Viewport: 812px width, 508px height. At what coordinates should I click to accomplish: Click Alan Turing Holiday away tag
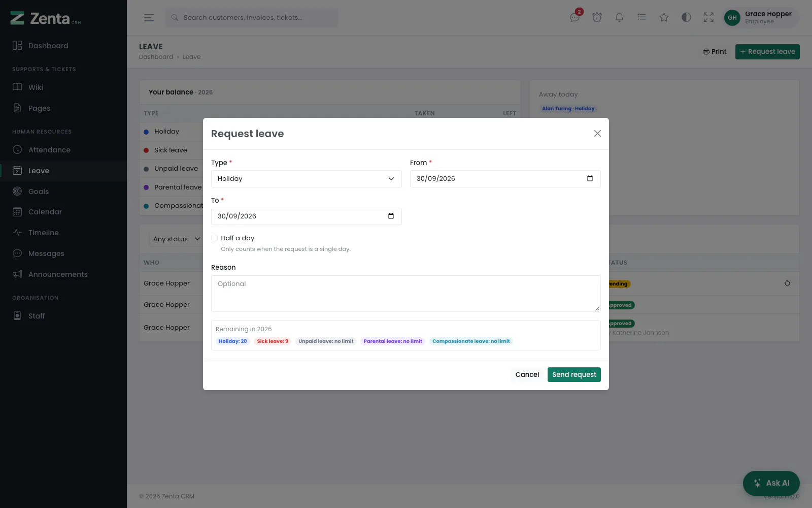coord(568,109)
